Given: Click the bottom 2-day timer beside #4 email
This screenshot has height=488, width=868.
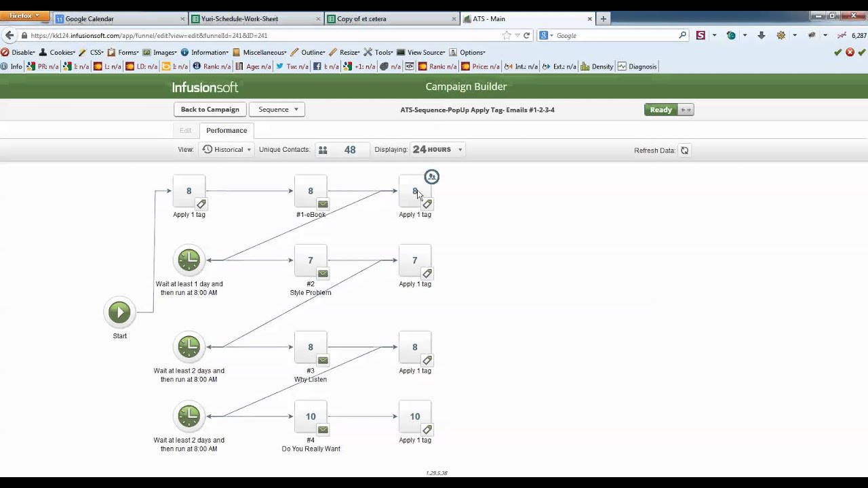Looking at the screenshot, I should [189, 416].
